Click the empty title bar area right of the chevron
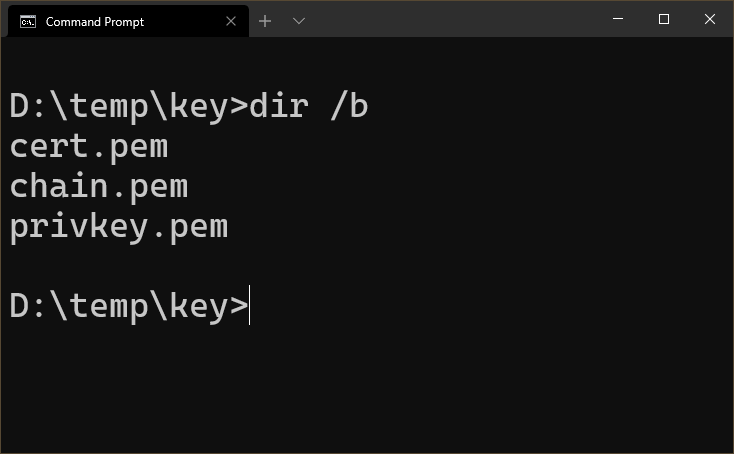734x454 pixels. (x=454, y=19)
